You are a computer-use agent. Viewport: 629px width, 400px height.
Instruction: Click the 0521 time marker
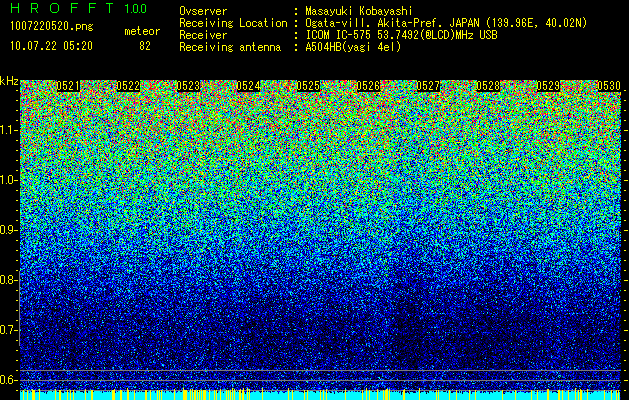click(x=68, y=86)
